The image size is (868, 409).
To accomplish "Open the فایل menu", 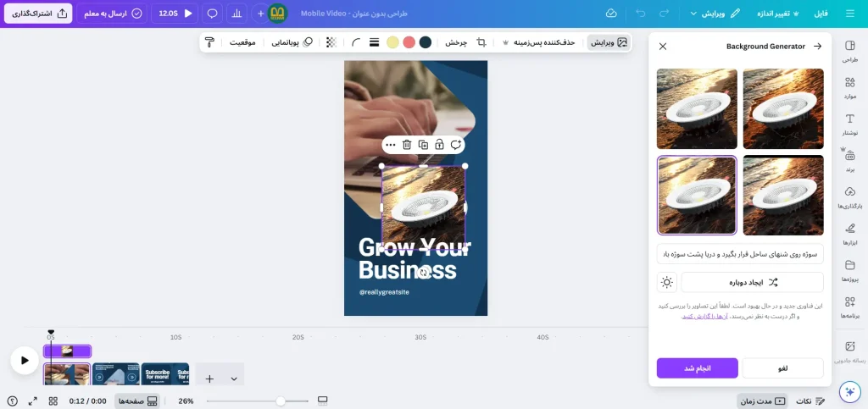I will click(821, 14).
